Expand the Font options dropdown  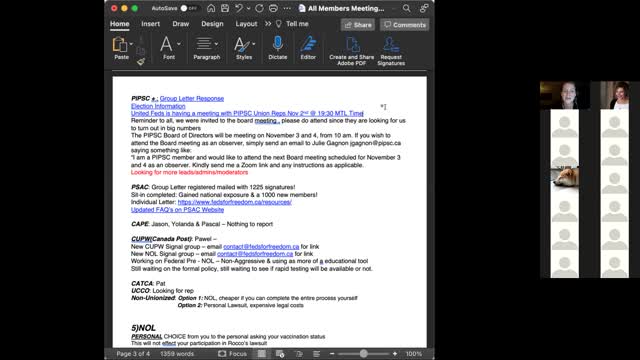click(x=179, y=44)
